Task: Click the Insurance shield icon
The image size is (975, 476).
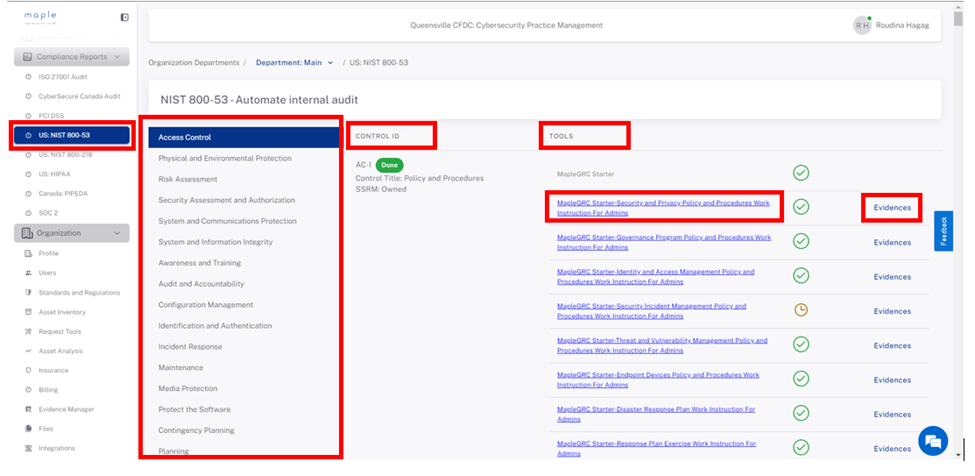Action: click(28, 370)
